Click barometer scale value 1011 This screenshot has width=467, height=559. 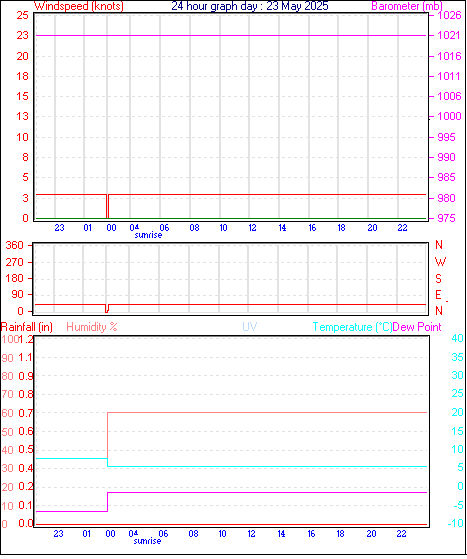click(x=449, y=76)
